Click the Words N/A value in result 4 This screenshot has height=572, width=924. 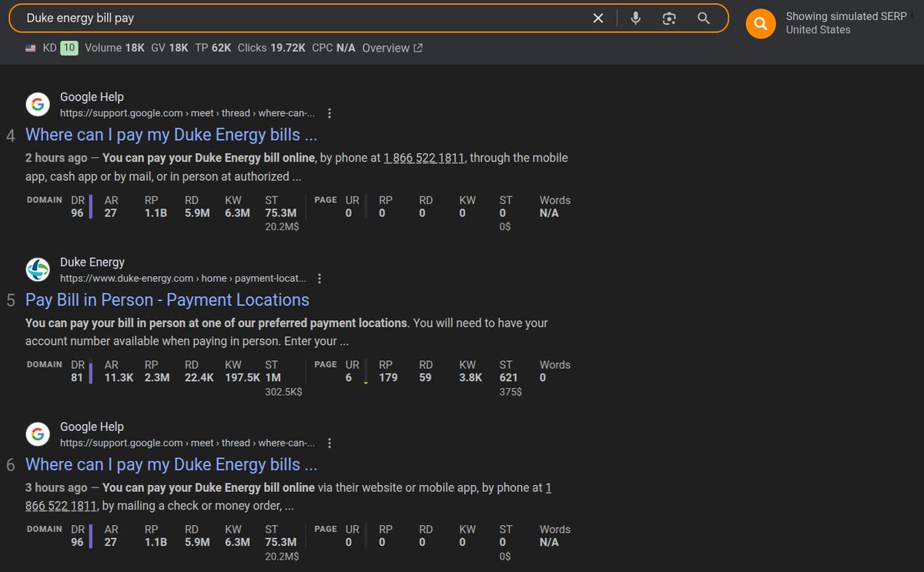[x=549, y=213]
